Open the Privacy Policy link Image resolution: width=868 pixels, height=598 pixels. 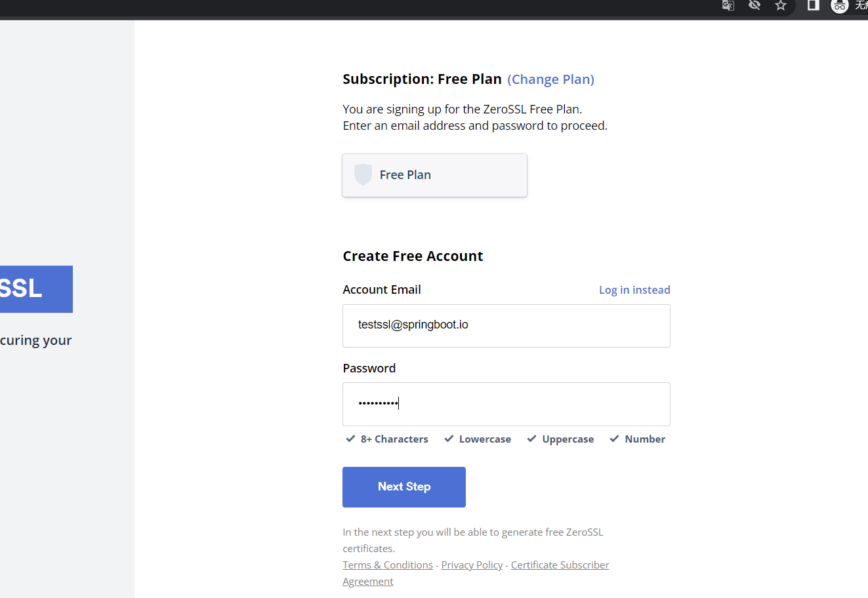point(472,565)
